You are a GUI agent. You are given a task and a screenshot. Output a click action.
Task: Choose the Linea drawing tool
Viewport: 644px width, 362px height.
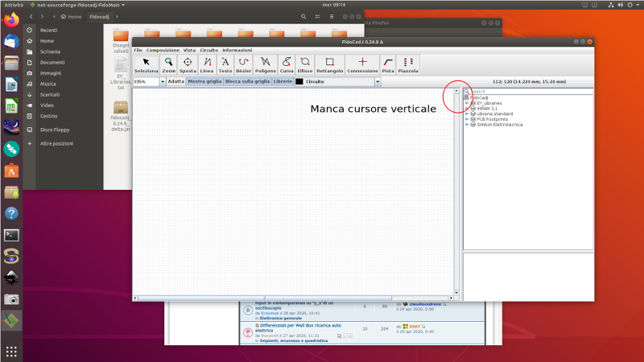(207, 64)
